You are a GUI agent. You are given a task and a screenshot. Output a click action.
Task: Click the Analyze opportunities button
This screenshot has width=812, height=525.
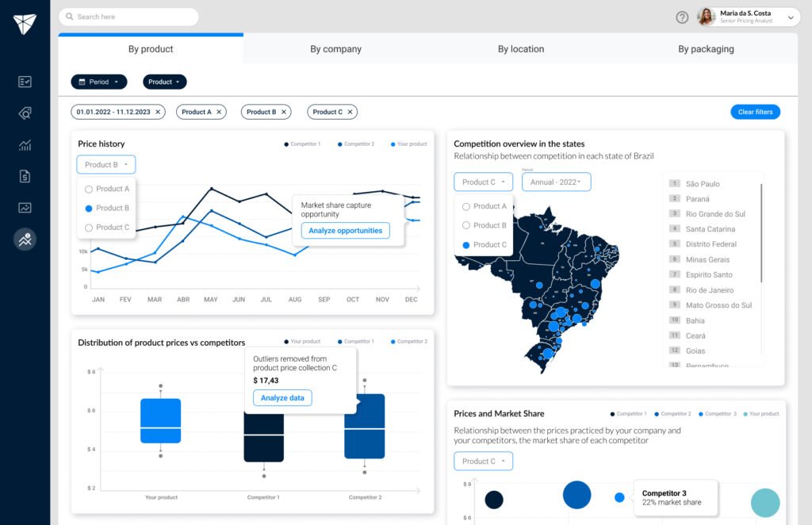[346, 231]
